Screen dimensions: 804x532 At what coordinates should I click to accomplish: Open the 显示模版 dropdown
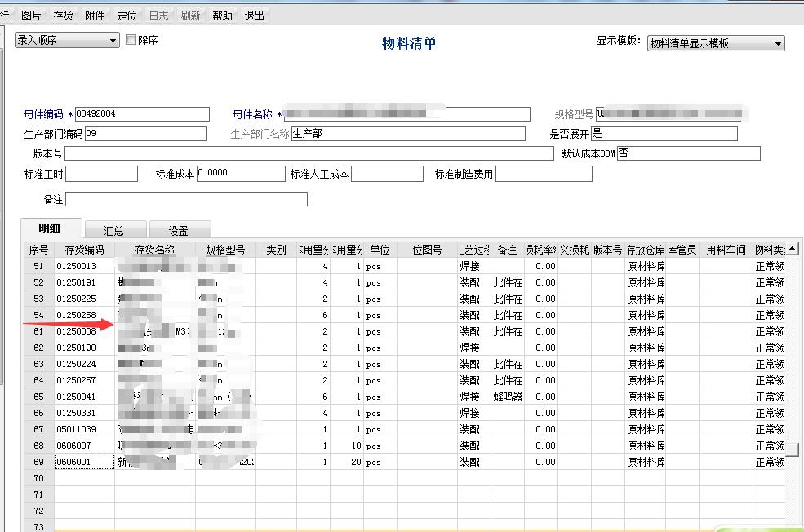click(716, 43)
